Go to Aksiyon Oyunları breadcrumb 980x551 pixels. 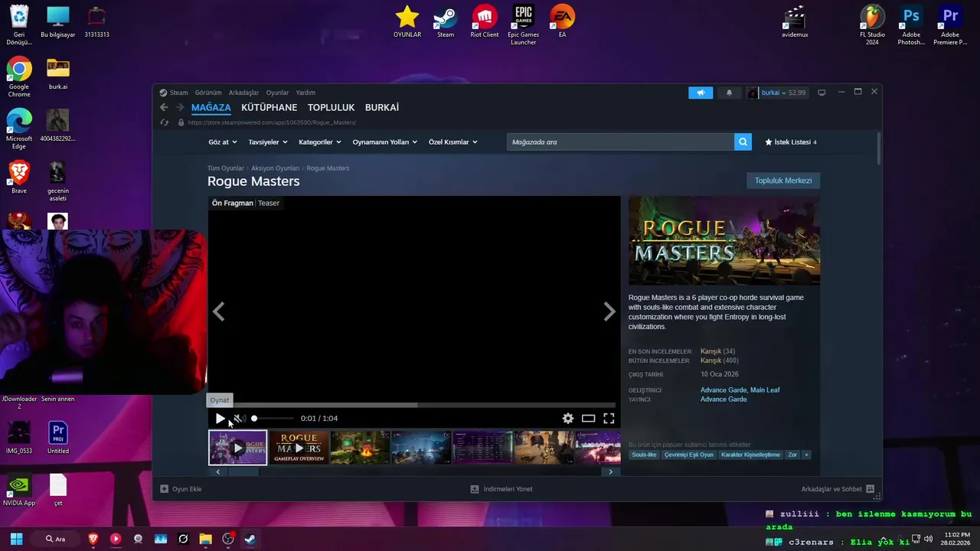[x=276, y=168]
